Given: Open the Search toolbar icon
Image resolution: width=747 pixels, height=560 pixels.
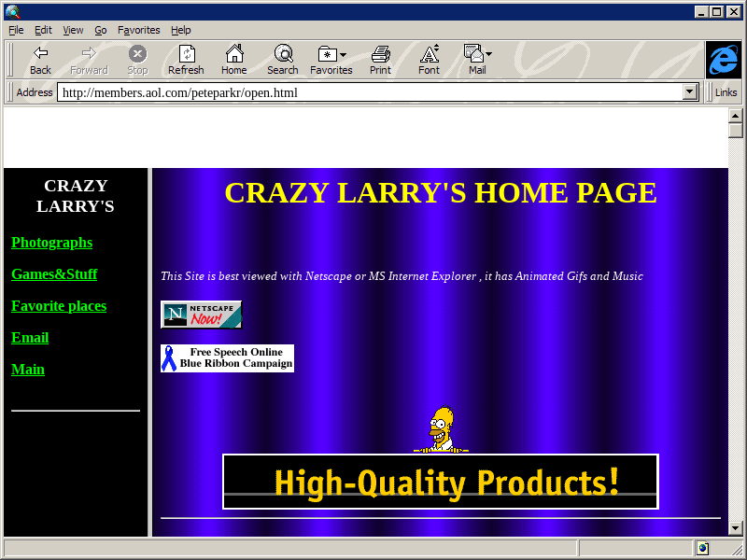Looking at the screenshot, I should (282, 54).
